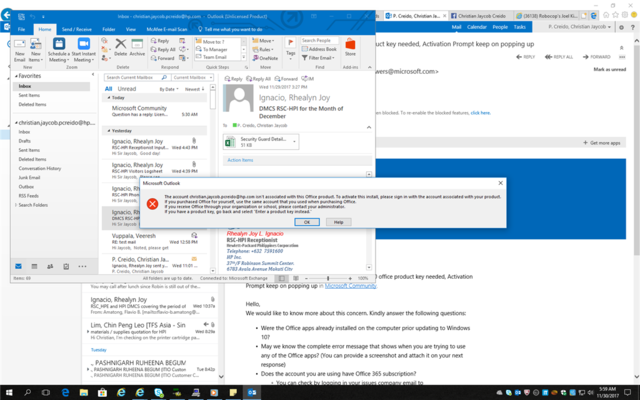Open the Rules dropdown

(x=263, y=49)
